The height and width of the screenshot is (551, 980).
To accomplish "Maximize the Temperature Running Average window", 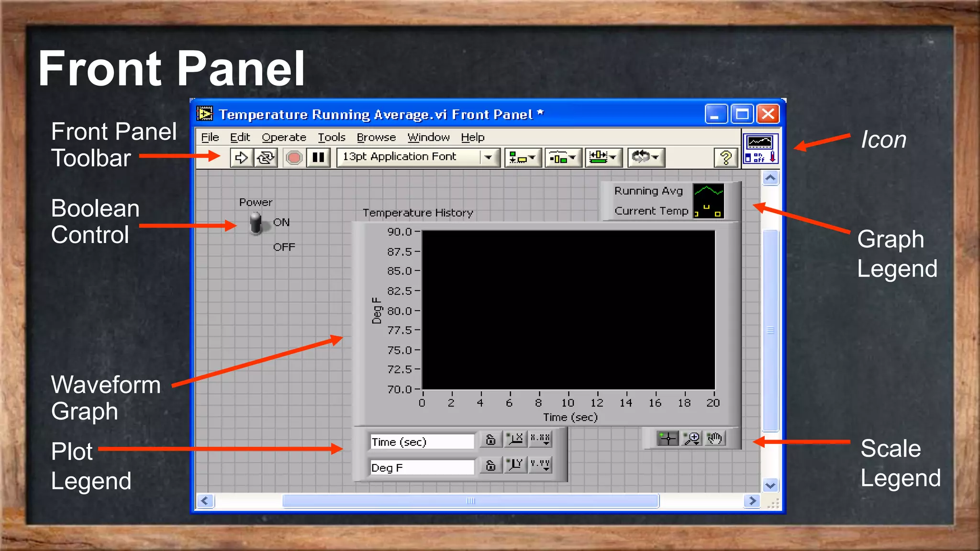I will [742, 114].
